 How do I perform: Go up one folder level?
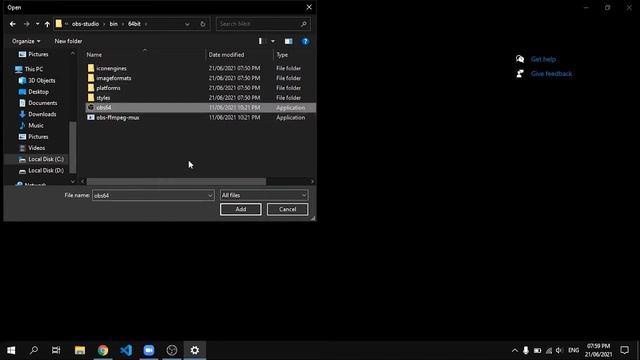tap(47, 24)
